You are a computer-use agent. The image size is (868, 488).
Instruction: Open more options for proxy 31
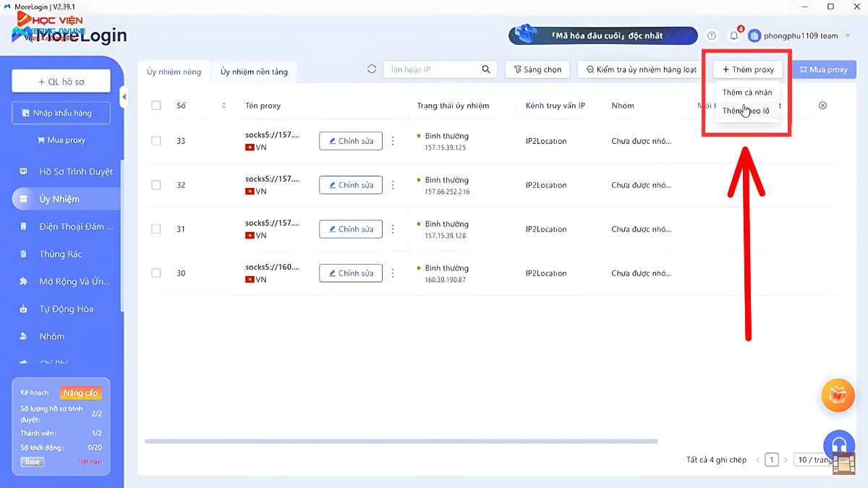tap(393, 229)
